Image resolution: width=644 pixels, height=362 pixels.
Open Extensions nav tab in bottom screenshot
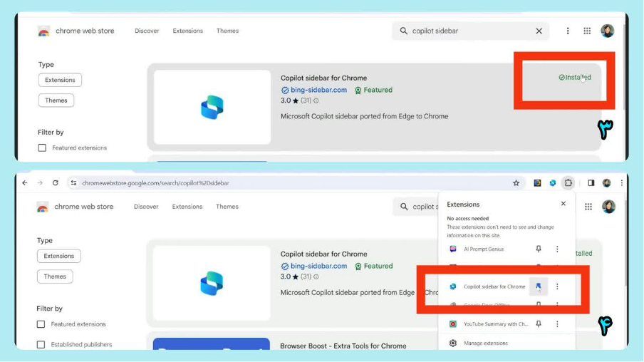pyautogui.click(x=187, y=207)
